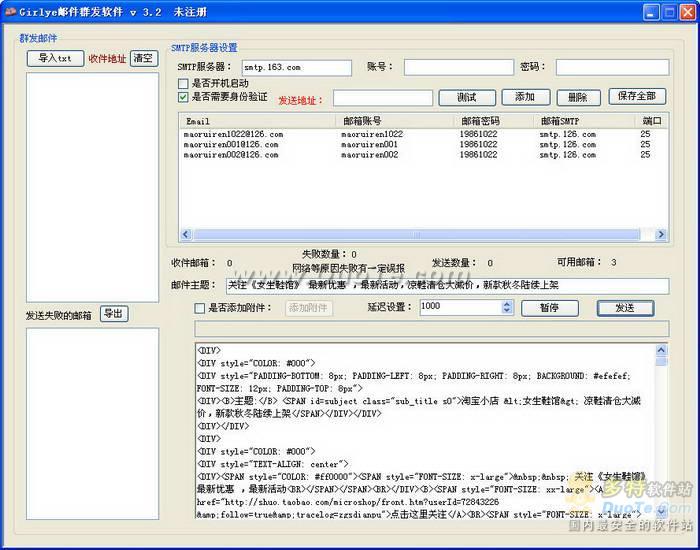This screenshot has height=550, width=700.
Task: Decrease delay with the spinner down arrow
Action: tap(507, 310)
